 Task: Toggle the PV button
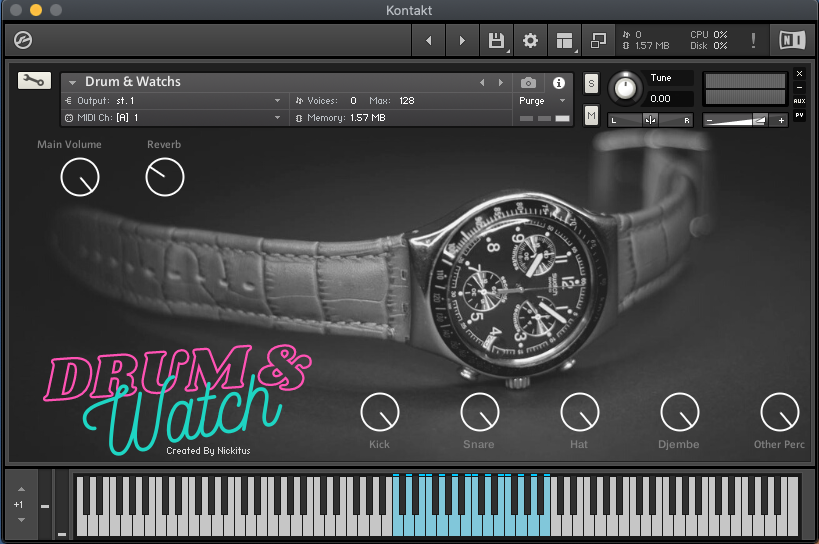(x=799, y=115)
